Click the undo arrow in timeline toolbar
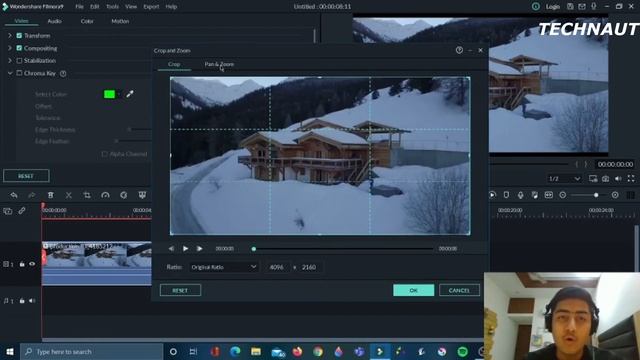 click(x=14, y=195)
